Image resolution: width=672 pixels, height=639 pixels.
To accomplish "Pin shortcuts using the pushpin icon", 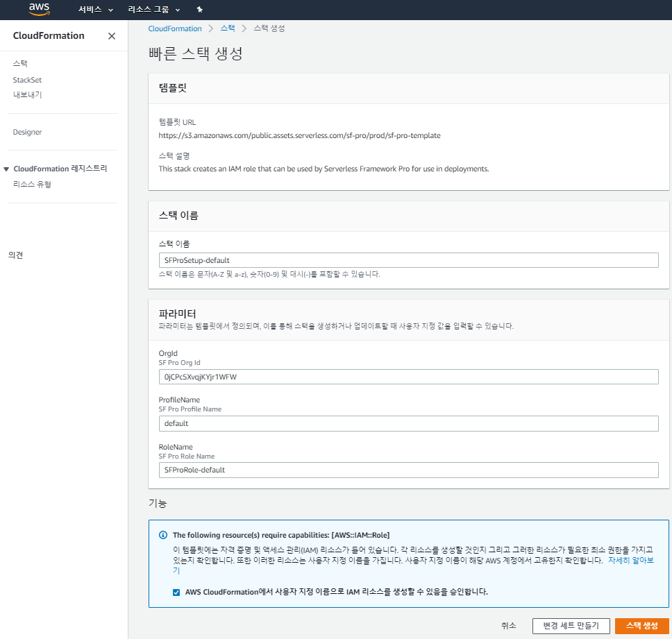I will tap(199, 10).
